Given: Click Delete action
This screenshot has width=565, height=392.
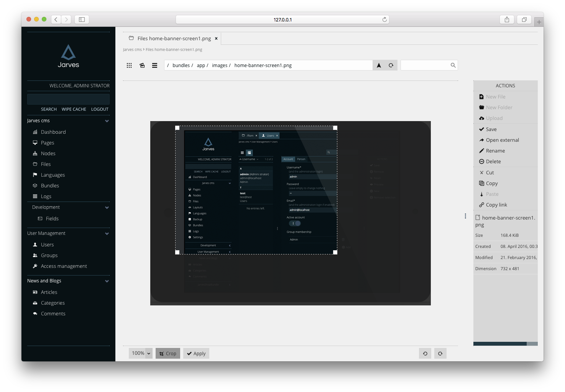Looking at the screenshot, I should point(493,161).
